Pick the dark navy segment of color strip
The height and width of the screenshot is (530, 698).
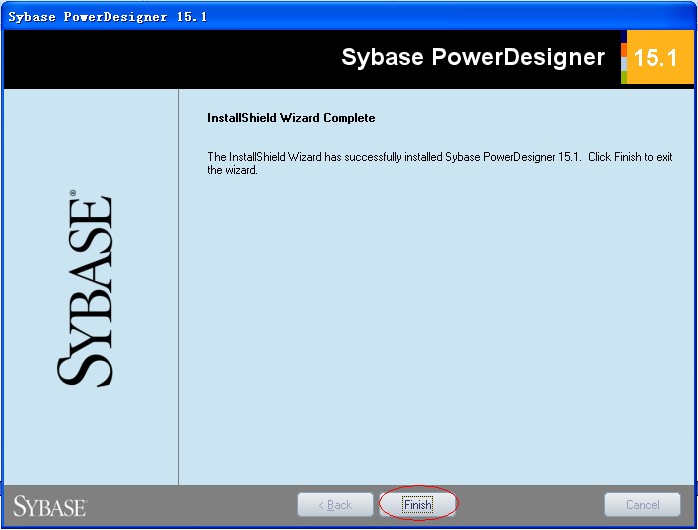pyautogui.click(x=623, y=36)
